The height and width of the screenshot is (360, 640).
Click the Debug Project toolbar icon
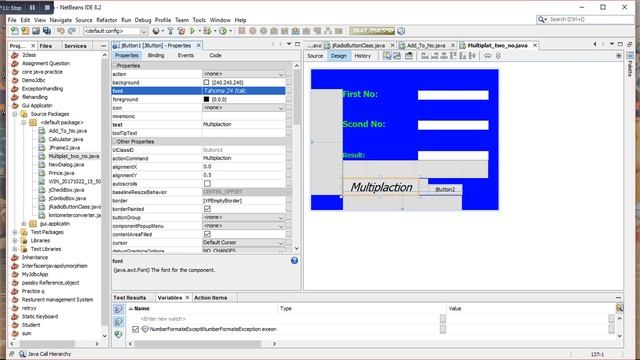coord(207,31)
